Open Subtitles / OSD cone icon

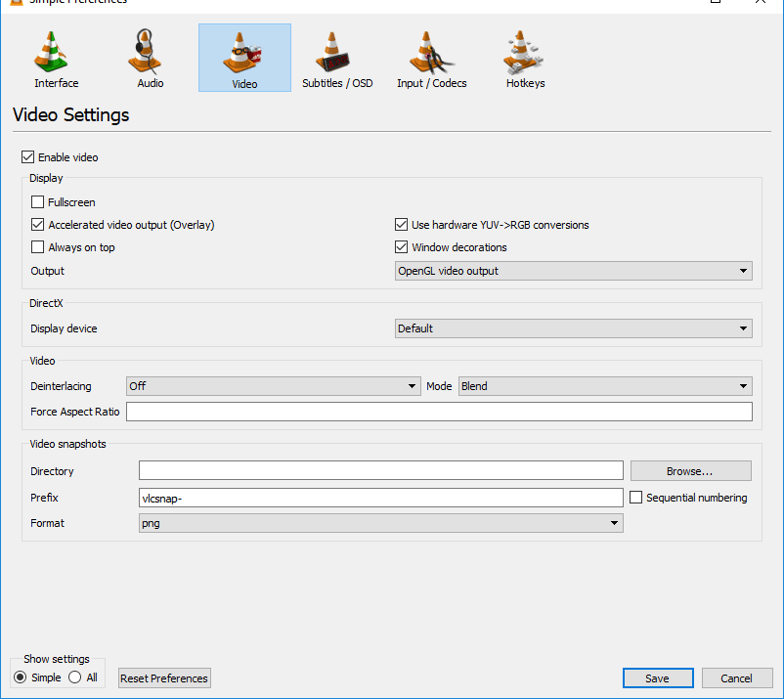click(332, 52)
